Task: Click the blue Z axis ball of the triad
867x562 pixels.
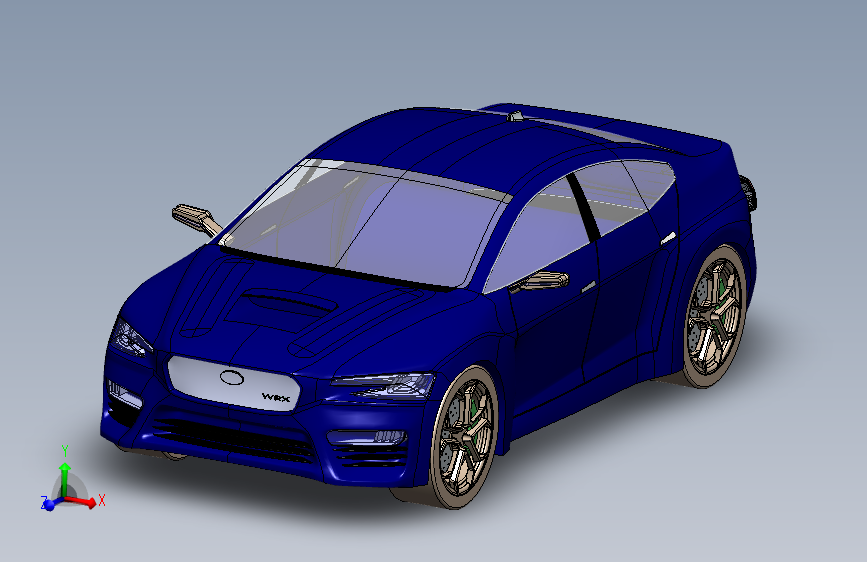Action: click(x=49, y=504)
